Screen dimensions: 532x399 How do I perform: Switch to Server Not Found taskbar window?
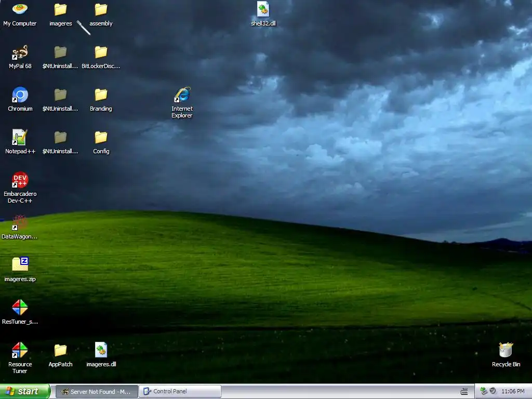point(97,392)
